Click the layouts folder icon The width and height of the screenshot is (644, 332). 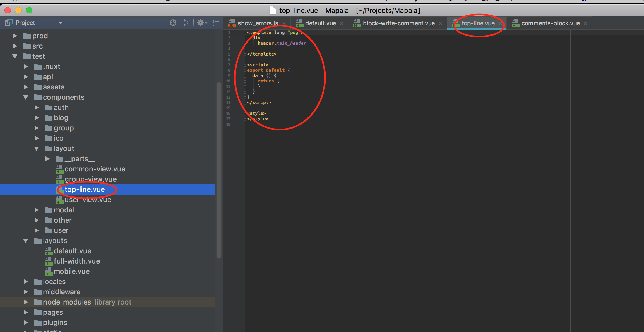coord(38,241)
